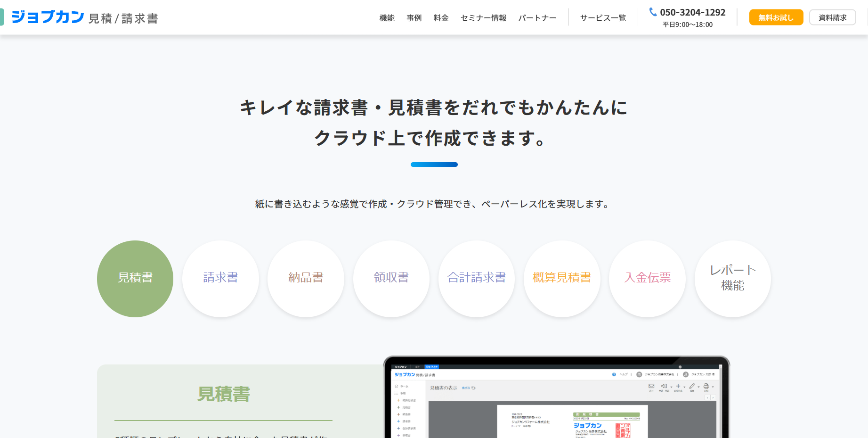Click the 資料請求 button
This screenshot has width=868, height=438.
pos(833,17)
